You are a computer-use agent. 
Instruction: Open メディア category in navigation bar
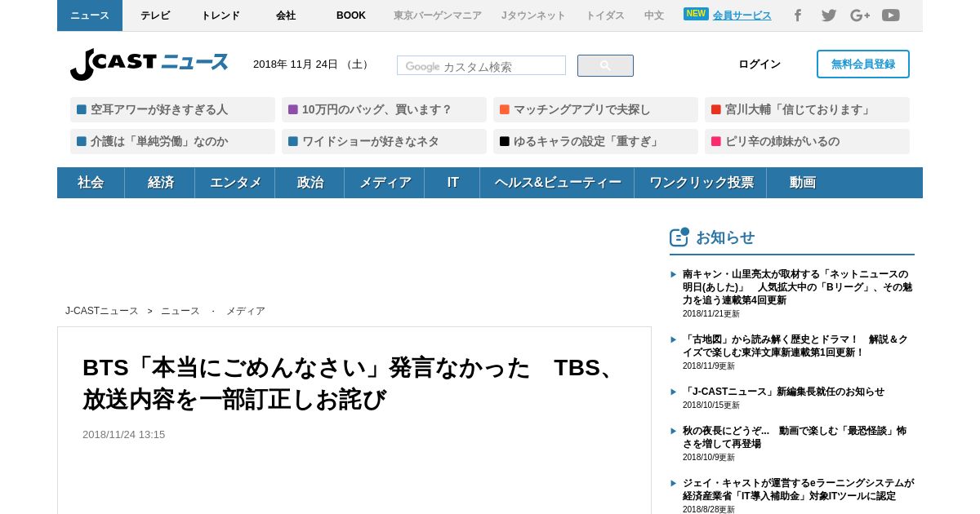(x=385, y=183)
